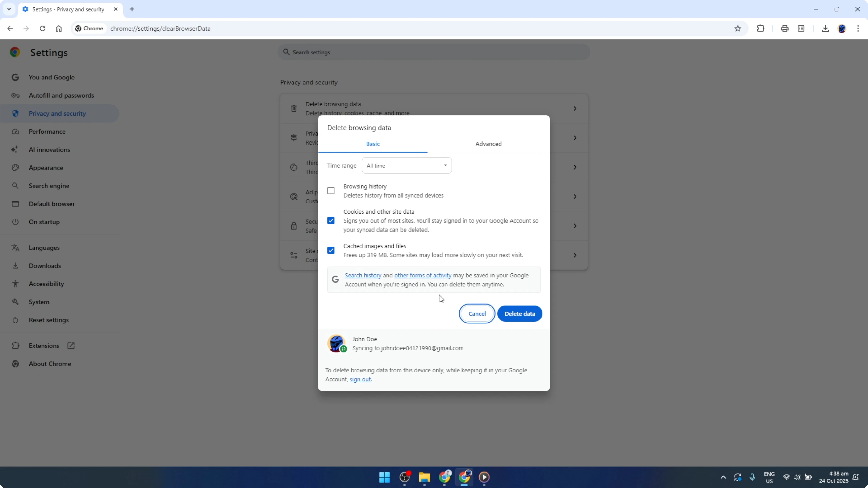Open the print icon in the toolbar

[785, 28]
